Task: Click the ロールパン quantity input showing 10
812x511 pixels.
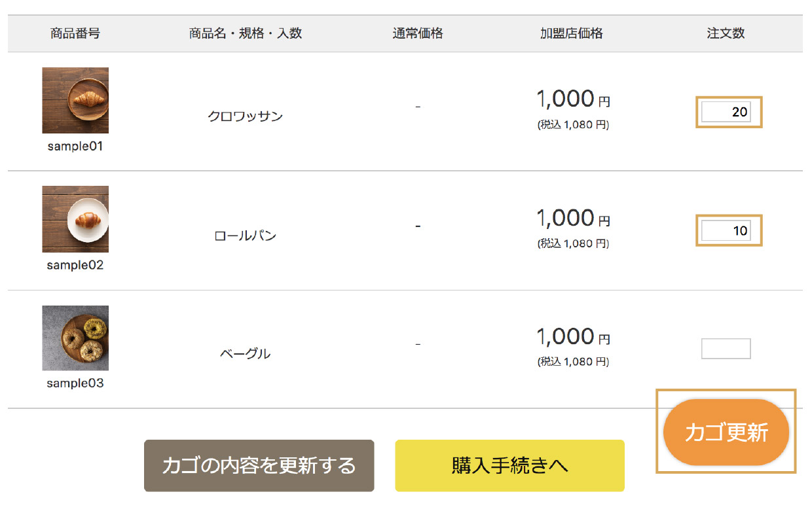Action: click(726, 230)
